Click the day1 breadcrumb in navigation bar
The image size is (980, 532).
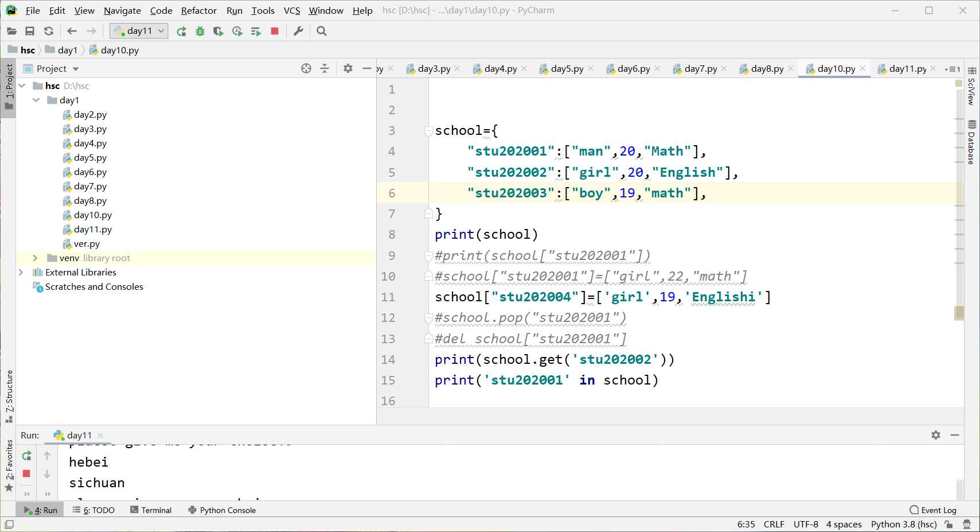click(x=67, y=50)
